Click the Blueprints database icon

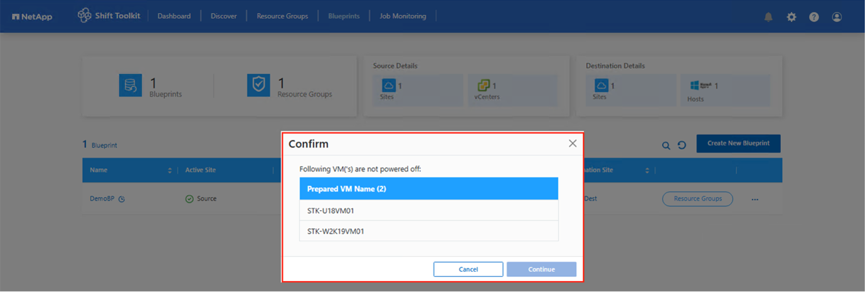[x=131, y=85]
